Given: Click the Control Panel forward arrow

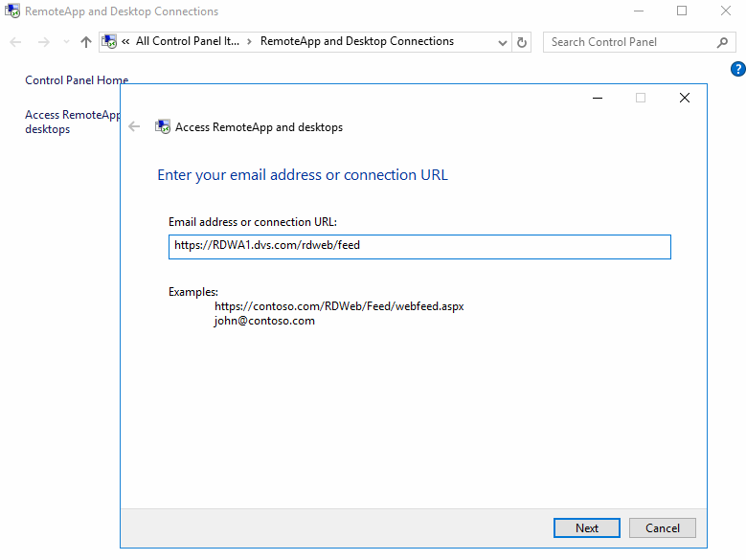Looking at the screenshot, I should coord(44,42).
